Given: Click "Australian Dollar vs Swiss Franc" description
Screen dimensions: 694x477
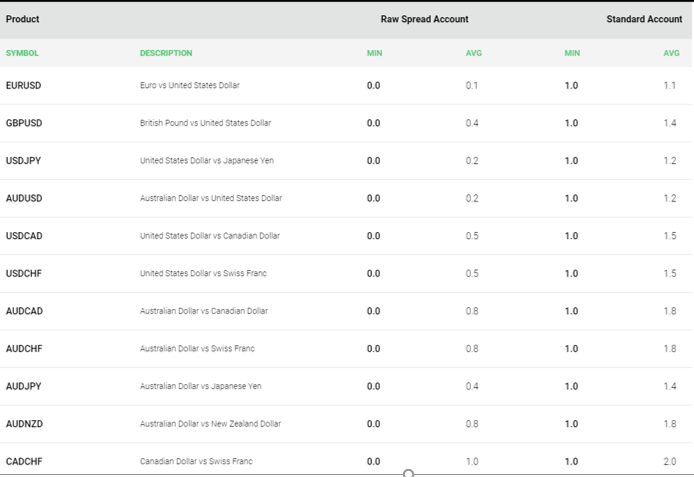Looking at the screenshot, I should coord(197,349).
